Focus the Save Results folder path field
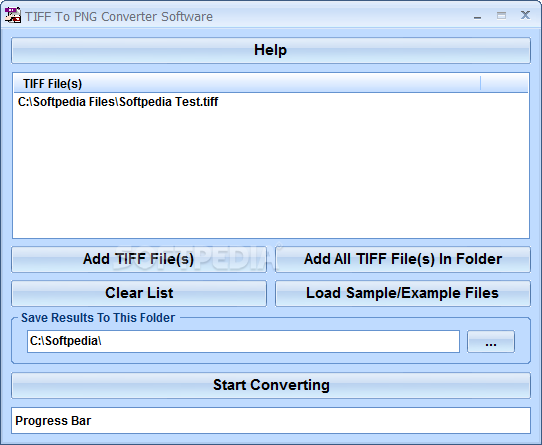The height and width of the screenshot is (445, 542). [243, 342]
